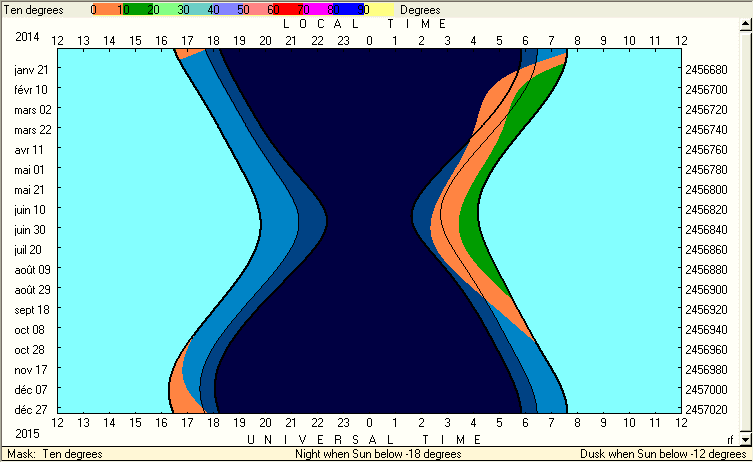
Task: Click Julian date 2456760
Action: pos(706,150)
